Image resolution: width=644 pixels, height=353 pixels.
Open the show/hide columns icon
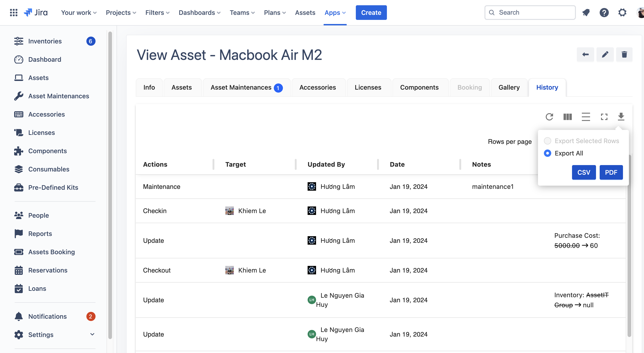567,117
